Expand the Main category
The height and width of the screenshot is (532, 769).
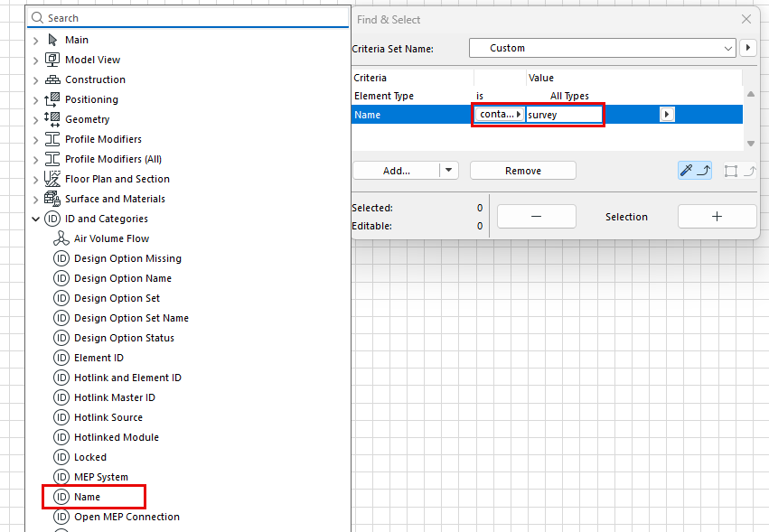point(36,40)
